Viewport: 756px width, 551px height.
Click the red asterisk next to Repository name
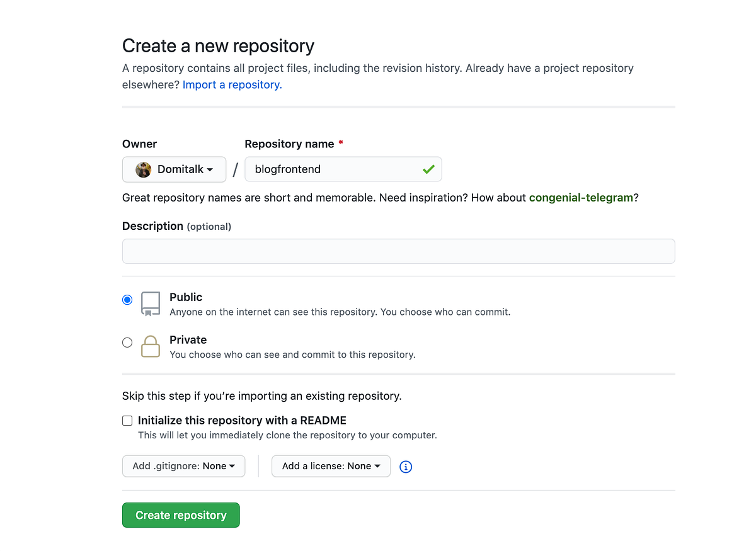pyautogui.click(x=340, y=144)
